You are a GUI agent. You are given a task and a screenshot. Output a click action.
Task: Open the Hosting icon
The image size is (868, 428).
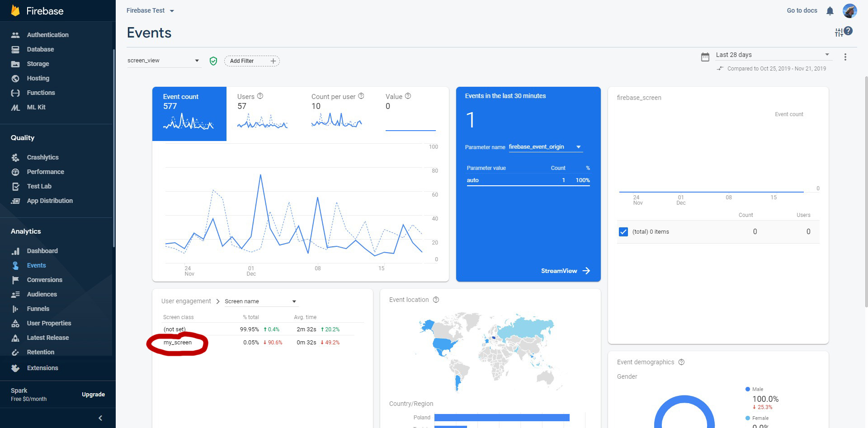[x=15, y=78]
